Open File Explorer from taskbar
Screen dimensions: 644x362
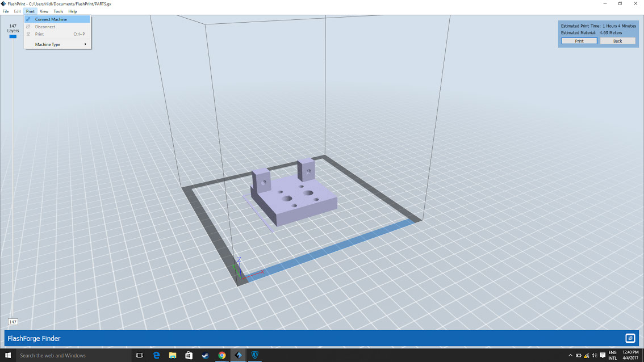[173, 355]
